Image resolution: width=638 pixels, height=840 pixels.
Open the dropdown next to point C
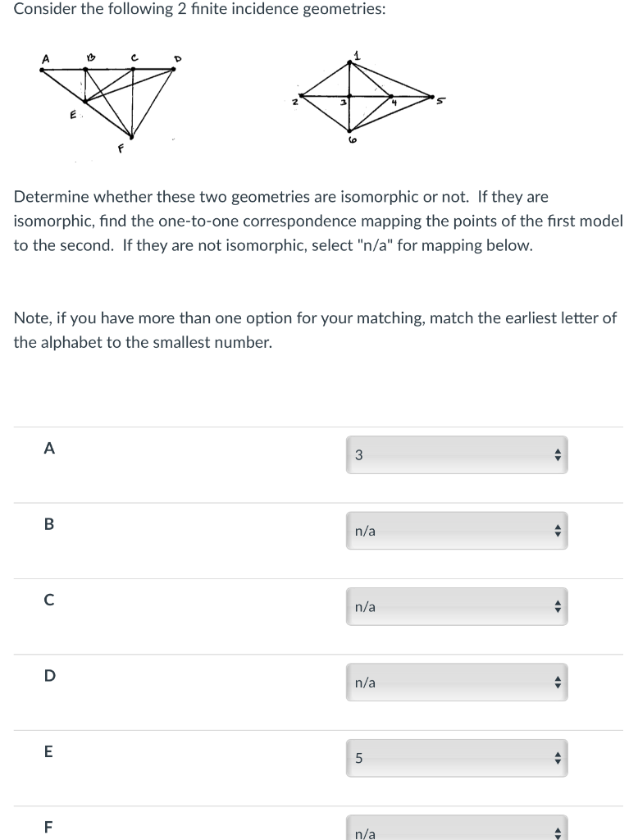[456, 607]
